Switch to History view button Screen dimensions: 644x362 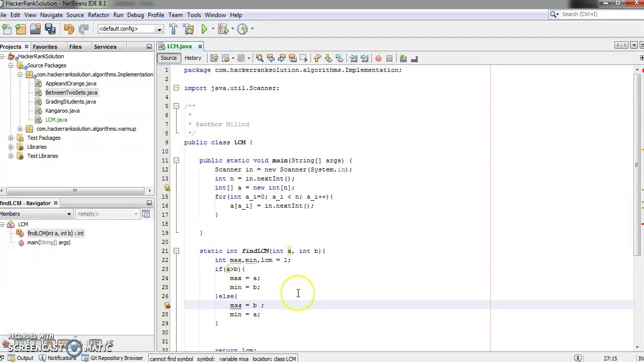pos(193,58)
